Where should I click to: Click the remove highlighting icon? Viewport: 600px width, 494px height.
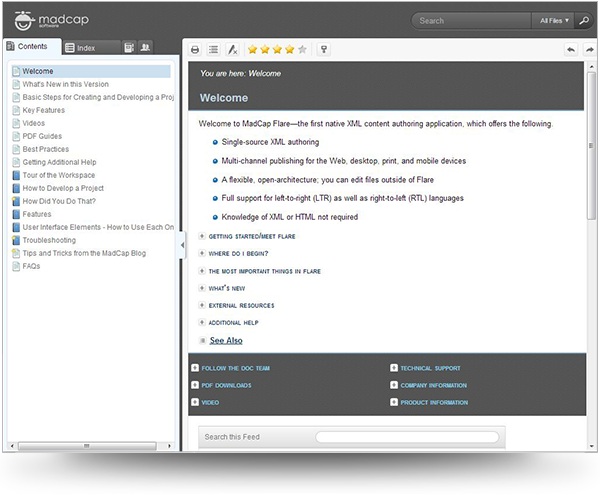[232, 50]
